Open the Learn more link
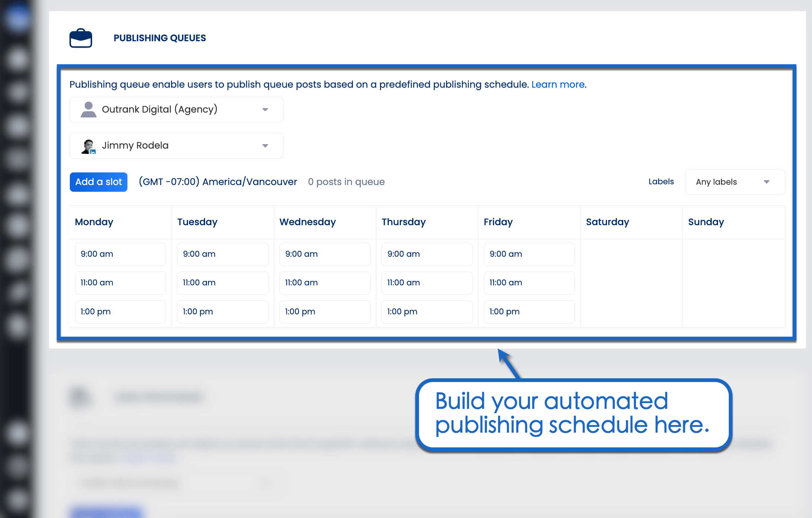The width and height of the screenshot is (812, 518). tap(558, 84)
